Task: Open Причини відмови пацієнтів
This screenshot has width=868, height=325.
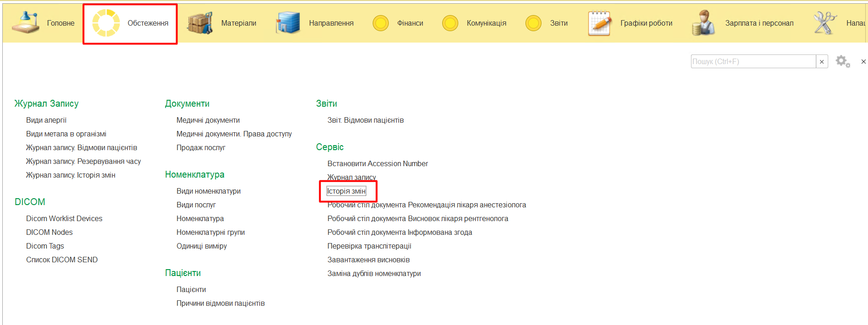Action: (x=220, y=303)
